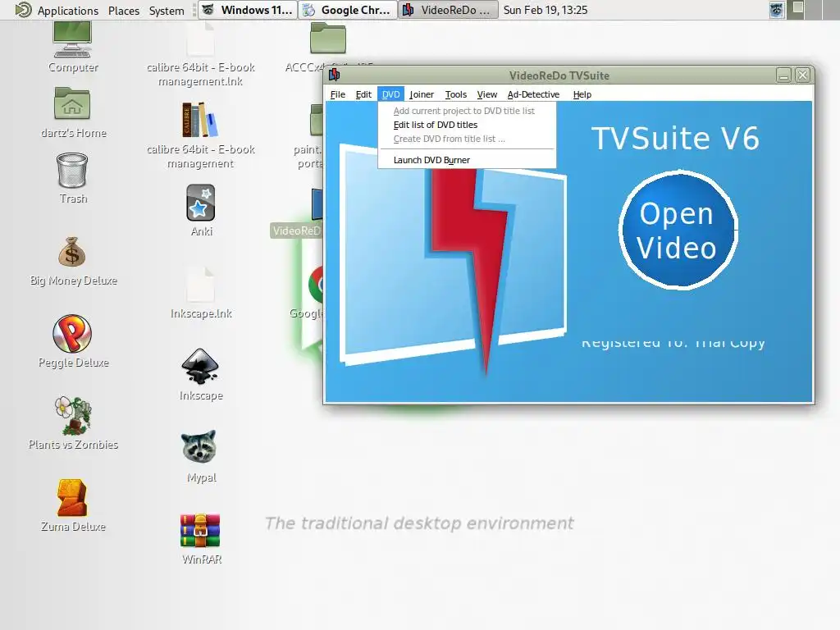
Task: Choose Launch DVD Burner
Action: click(x=467, y=160)
